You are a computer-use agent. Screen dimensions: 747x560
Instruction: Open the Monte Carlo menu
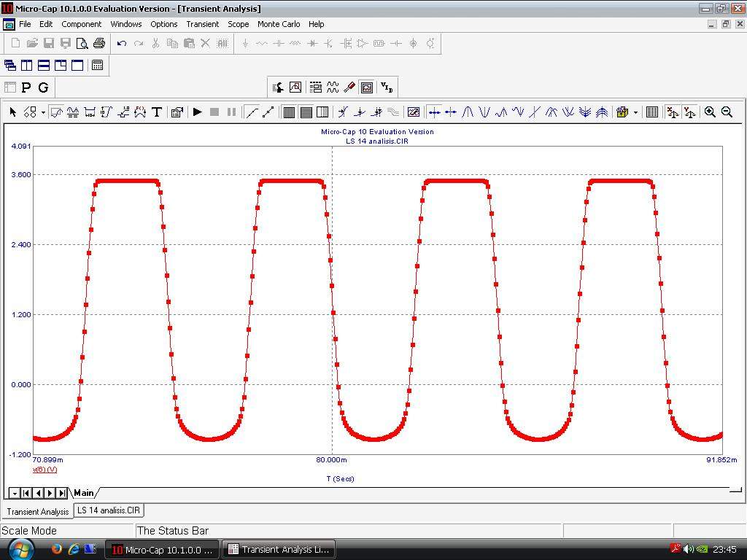coord(278,24)
